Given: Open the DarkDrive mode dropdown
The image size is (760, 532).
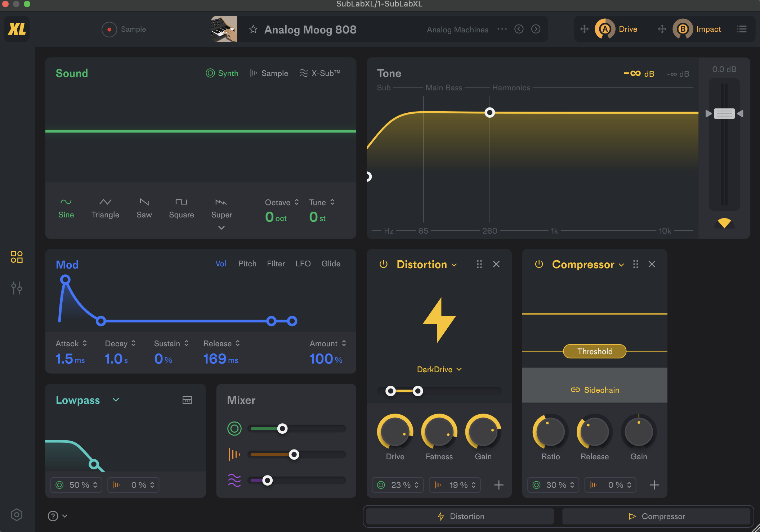Looking at the screenshot, I should point(439,369).
